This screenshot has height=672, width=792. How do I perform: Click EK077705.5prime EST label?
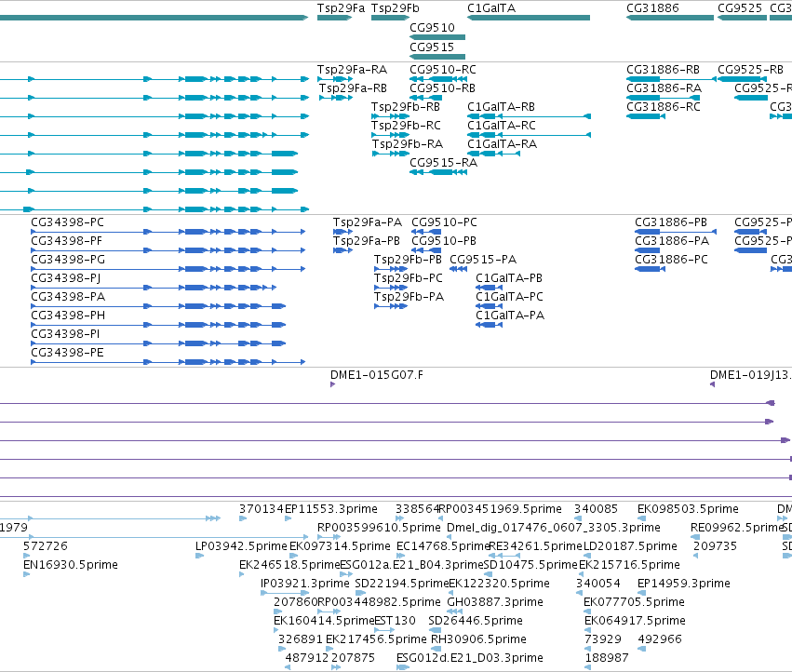634,602
